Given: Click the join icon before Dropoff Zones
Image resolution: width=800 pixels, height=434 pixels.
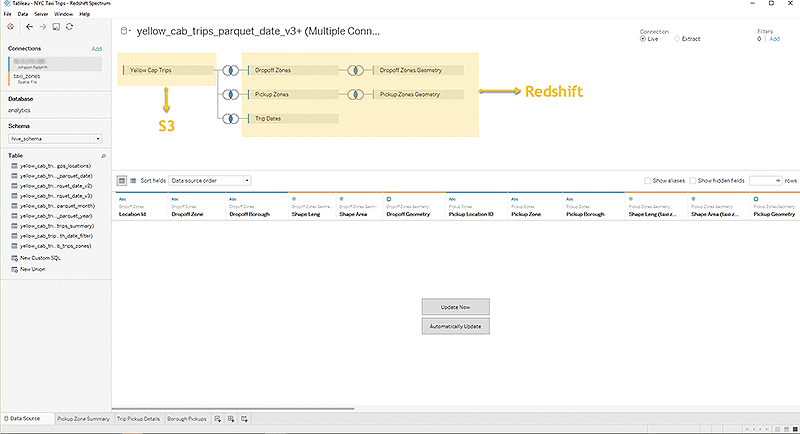Looking at the screenshot, I should [x=231, y=70].
